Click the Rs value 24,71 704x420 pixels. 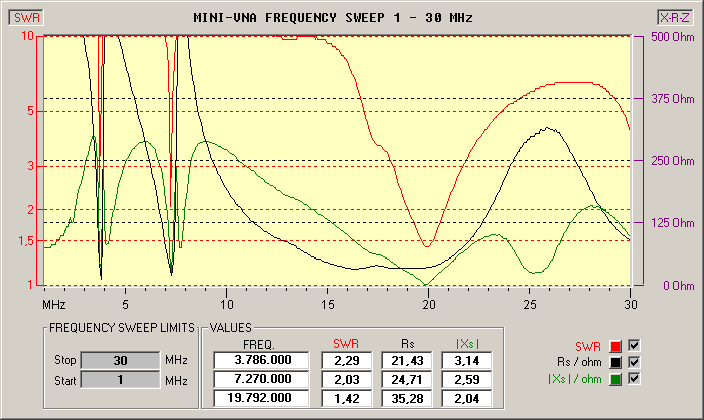pos(407,379)
